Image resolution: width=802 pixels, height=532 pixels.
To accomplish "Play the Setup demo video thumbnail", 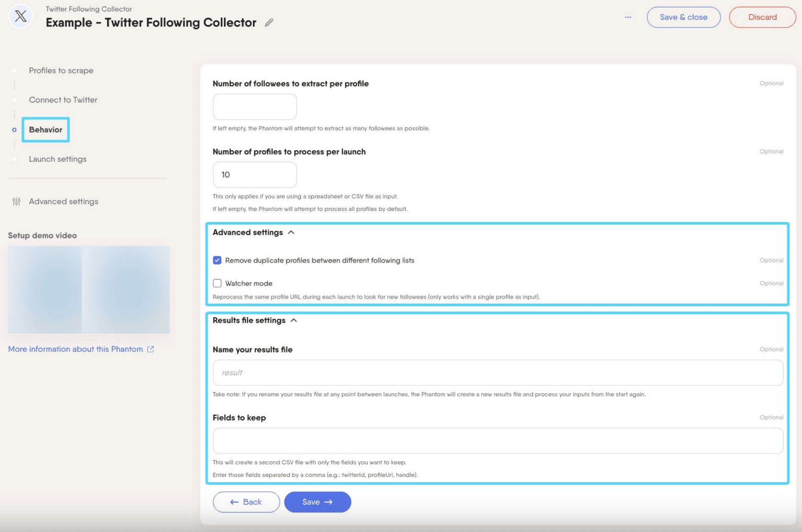I will (89, 290).
